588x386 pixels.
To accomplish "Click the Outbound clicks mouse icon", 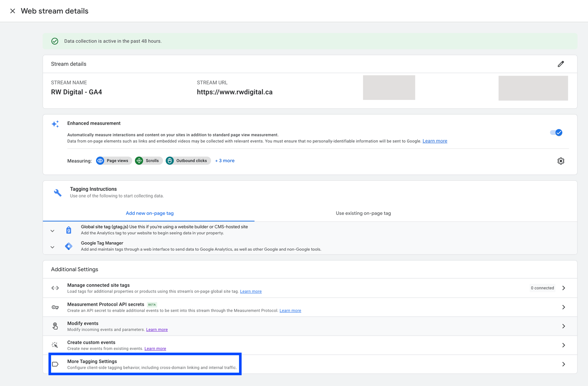I will pos(170,161).
